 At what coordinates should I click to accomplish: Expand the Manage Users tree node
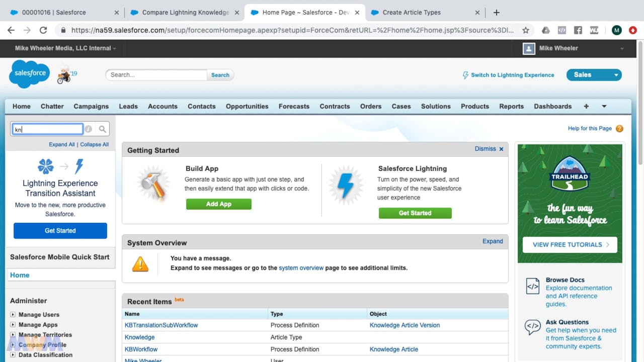click(13, 315)
